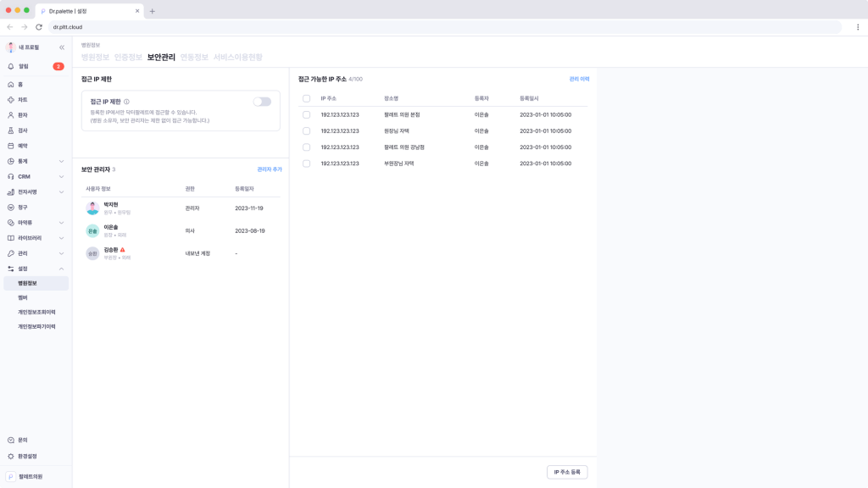Expand the 통계 sidebar menu
The width and height of the screenshot is (868, 488).
coord(61,161)
